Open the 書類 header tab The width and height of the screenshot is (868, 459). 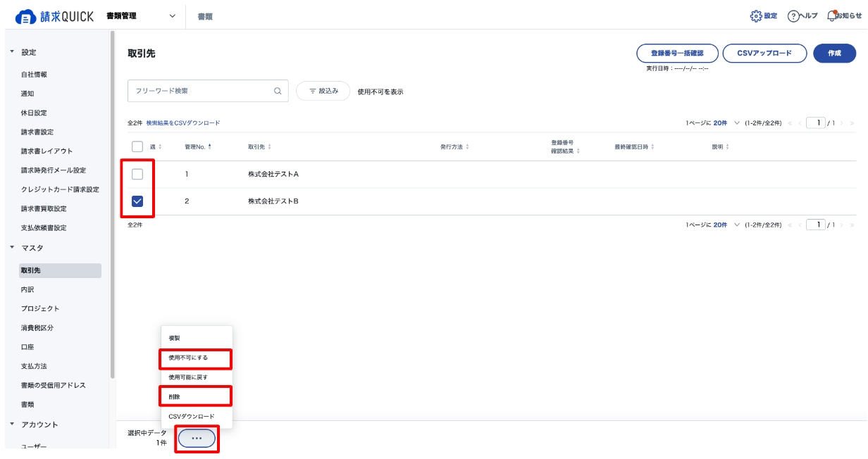[205, 16]
